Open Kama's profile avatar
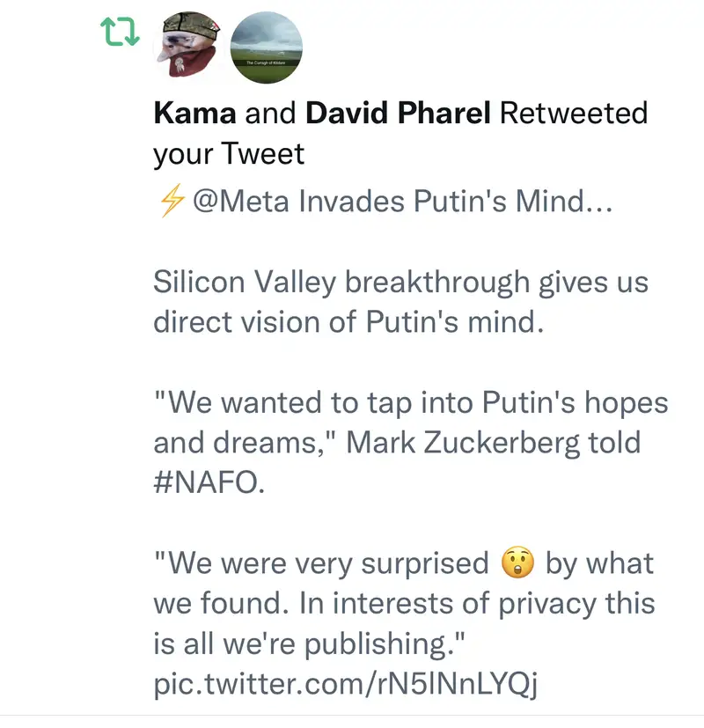This screenshot has height=728, width=704. [187, 47]
